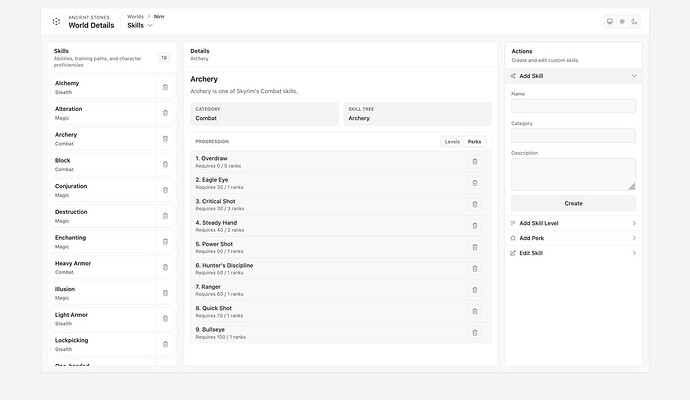Expand the Add Perk section
690x400 pixels.
[x=573, y=238]
